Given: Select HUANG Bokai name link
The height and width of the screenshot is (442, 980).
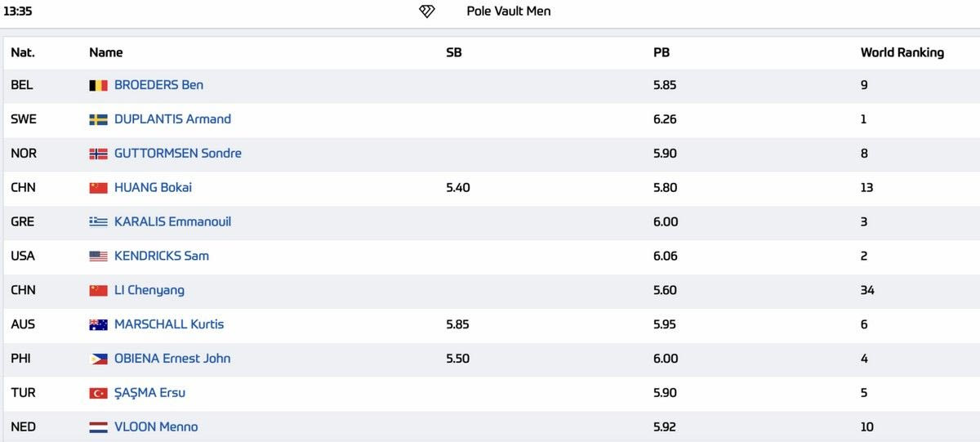Looking at the screenshot, I should tap(153, 188).
